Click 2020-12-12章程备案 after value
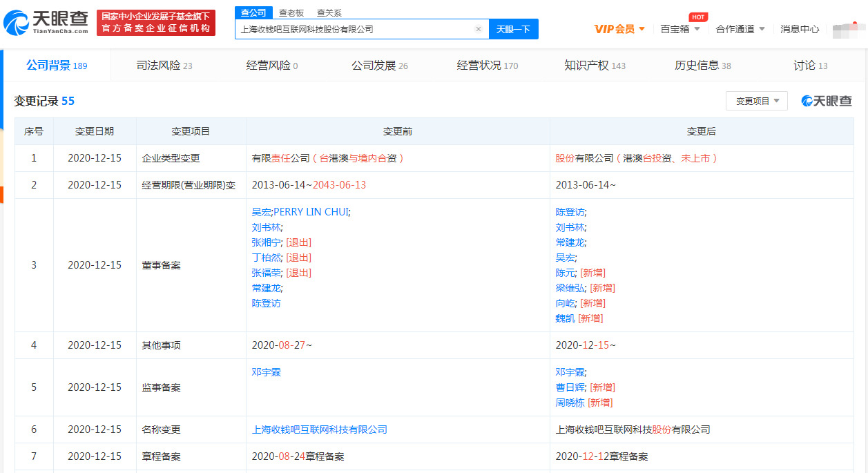Viewport: 868px width, 473px height. (x=602, y=456)
